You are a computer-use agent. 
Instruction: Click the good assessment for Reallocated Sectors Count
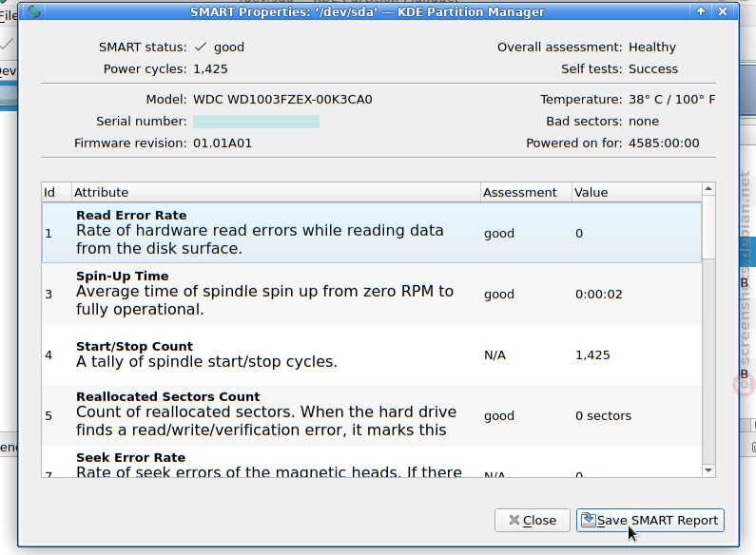(499, 416)
